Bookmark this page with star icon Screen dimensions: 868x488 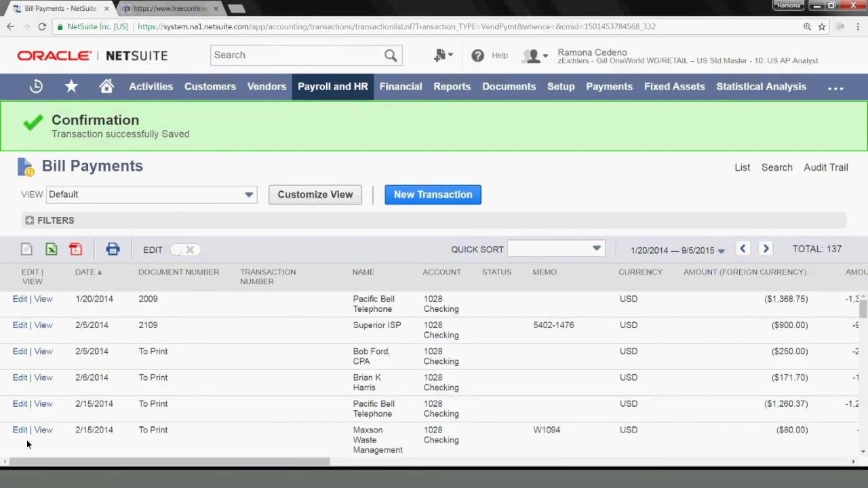point(821,26)
